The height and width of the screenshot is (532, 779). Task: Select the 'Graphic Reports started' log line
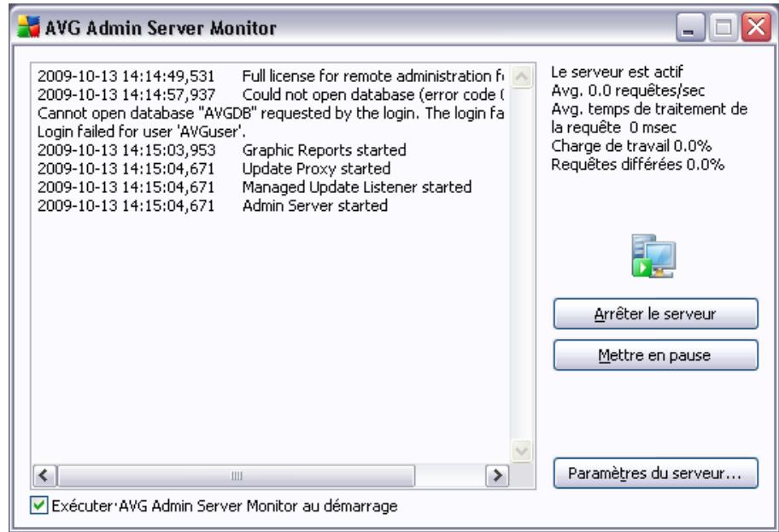point(221,150)
